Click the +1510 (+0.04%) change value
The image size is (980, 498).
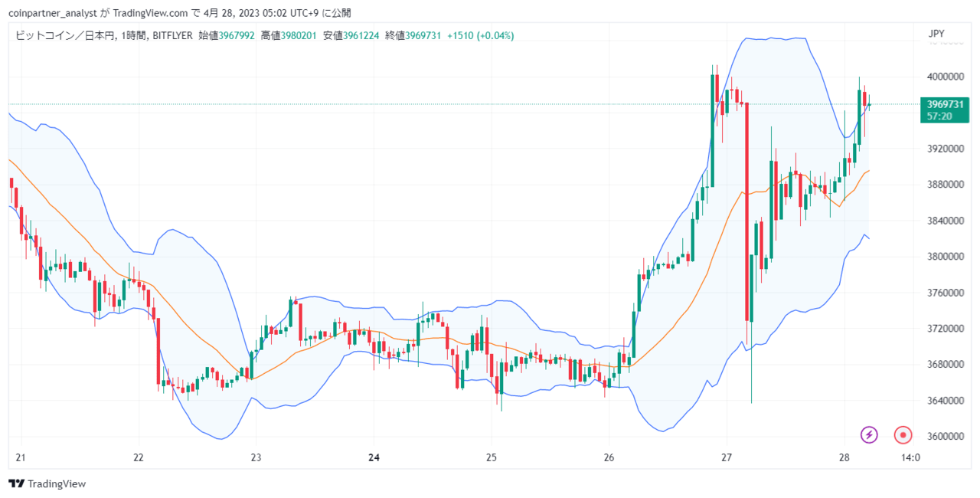(x=481, y=35)
